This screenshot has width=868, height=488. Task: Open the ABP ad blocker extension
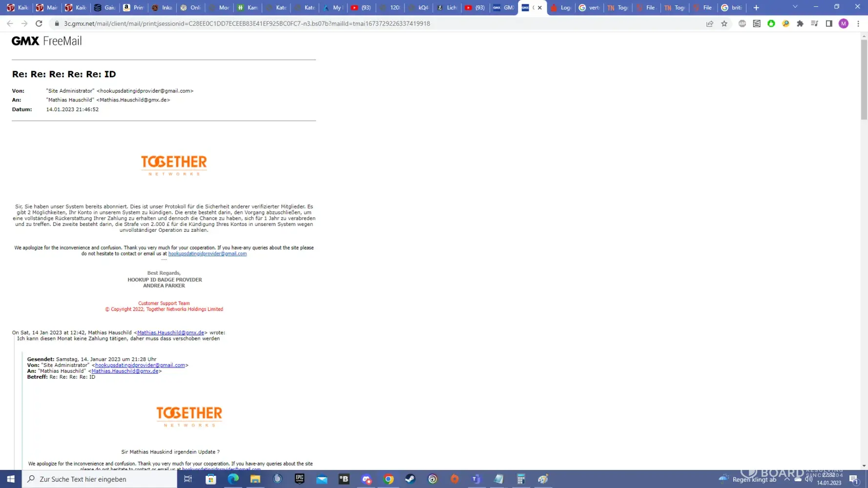tap(742, 23)
